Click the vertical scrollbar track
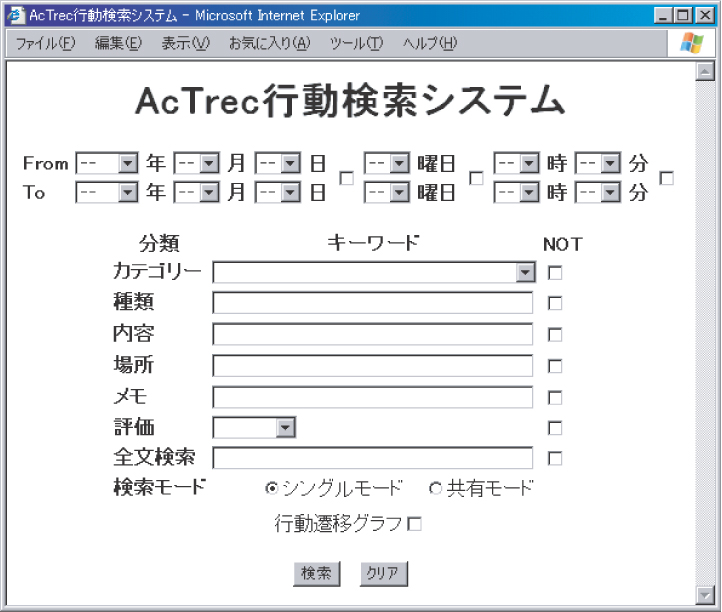 705,333
